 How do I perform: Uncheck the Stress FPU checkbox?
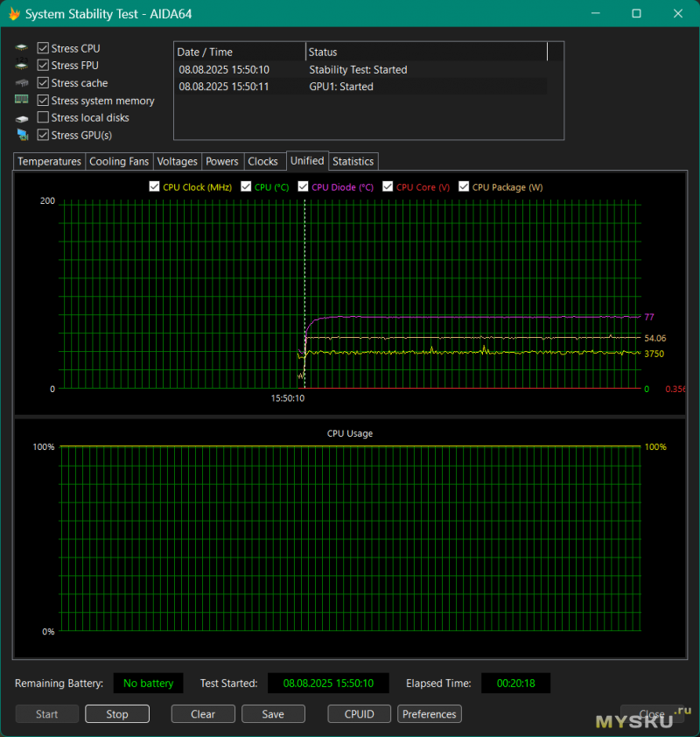coord(43,65)
